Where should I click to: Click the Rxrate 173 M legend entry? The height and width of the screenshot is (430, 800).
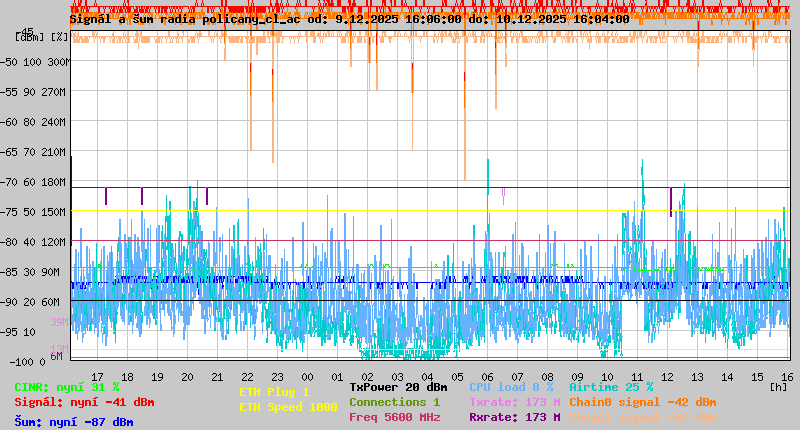[514, 417]
